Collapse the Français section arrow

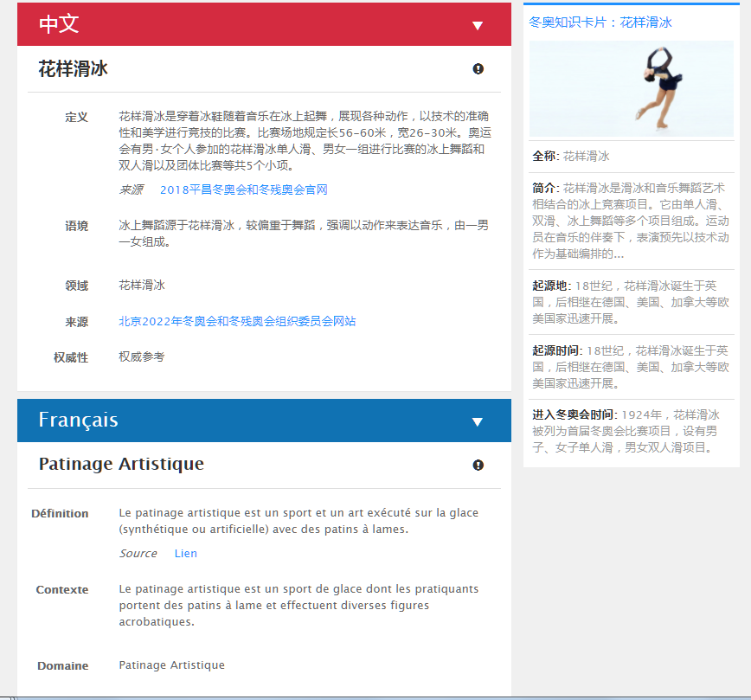point(477,422)
